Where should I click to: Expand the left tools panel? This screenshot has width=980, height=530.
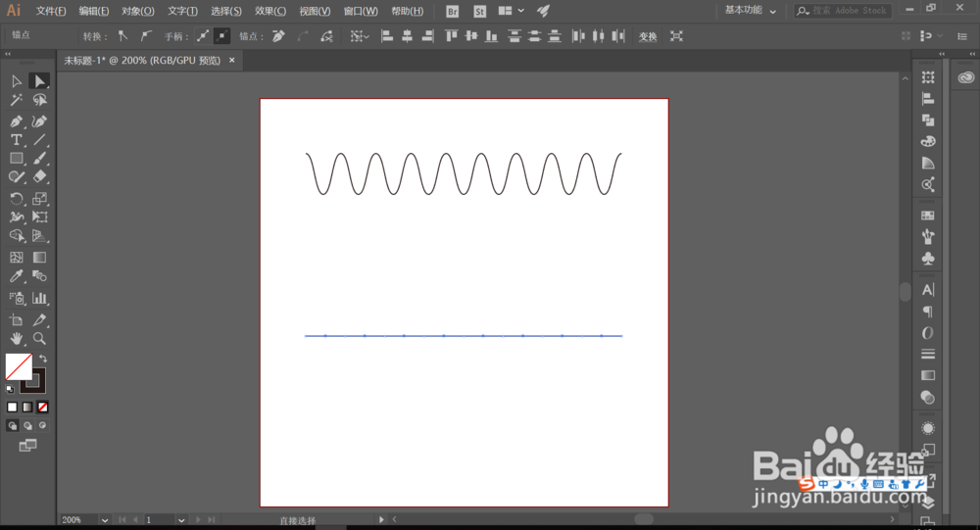pos(8,55)
